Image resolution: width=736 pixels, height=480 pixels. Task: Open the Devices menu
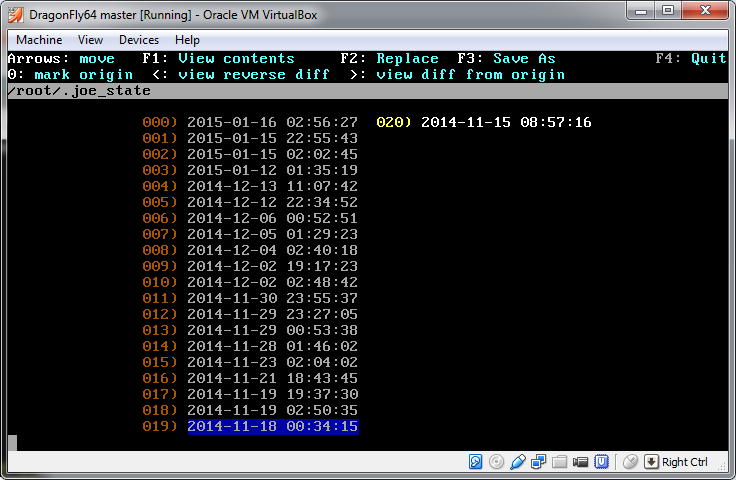click(138, 40)
